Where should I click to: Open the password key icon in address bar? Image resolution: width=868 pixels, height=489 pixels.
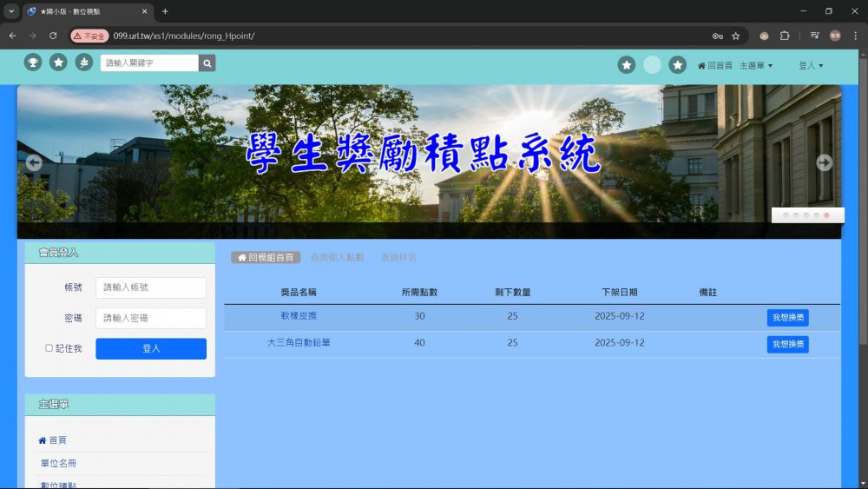(x=717, y=36)
